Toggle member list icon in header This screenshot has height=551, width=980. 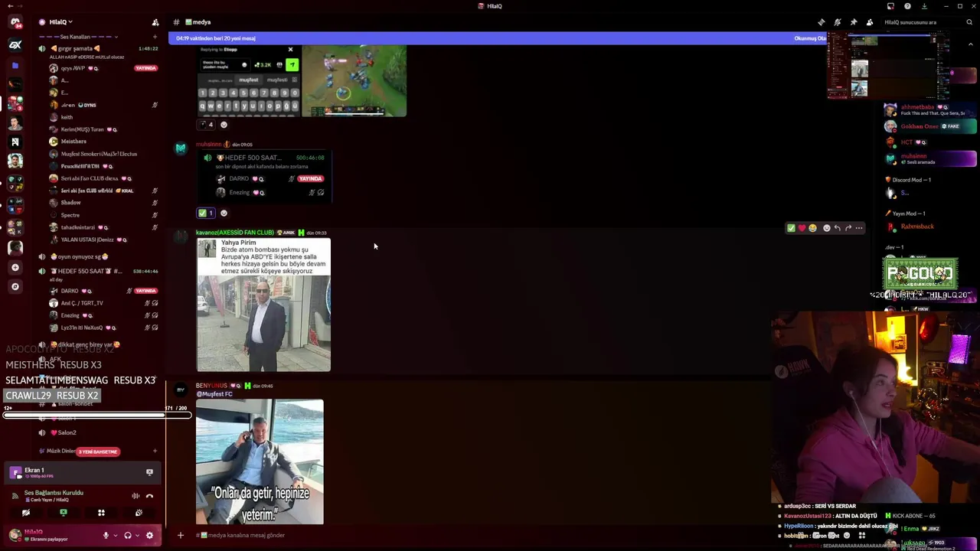click(x=870, y=22)
